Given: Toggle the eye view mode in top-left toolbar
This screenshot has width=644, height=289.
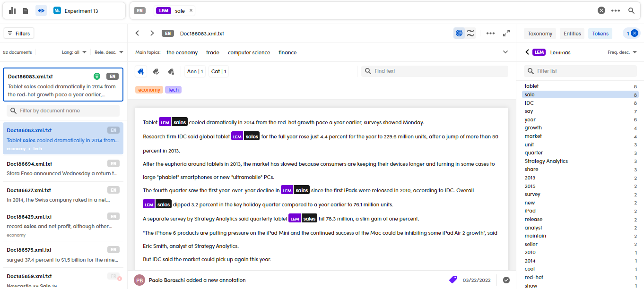Looking at the screenshot, I should click(41, 10).
